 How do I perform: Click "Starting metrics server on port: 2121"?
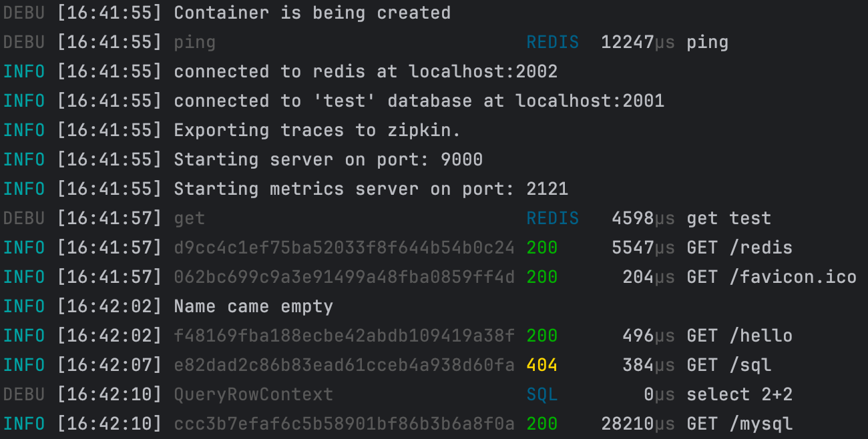[371, 189]
